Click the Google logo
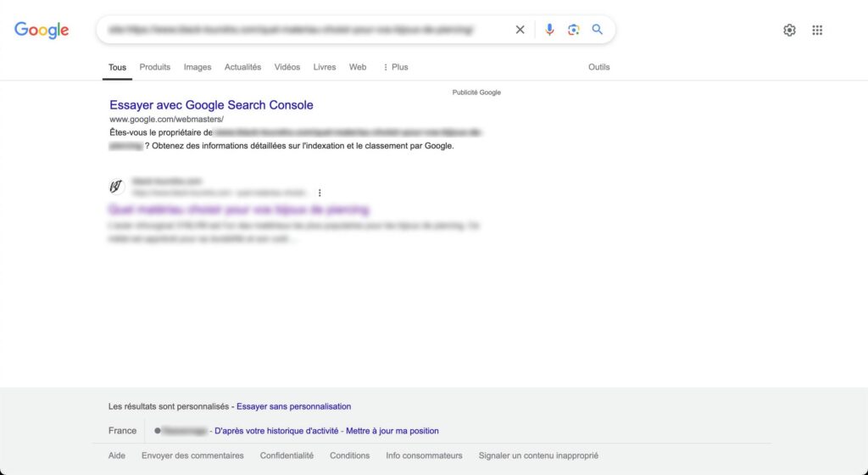 42,30
